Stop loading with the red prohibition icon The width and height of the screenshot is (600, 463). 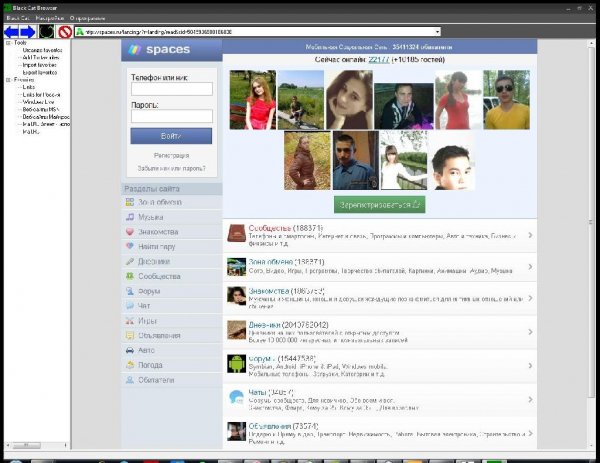click(65, 32)
